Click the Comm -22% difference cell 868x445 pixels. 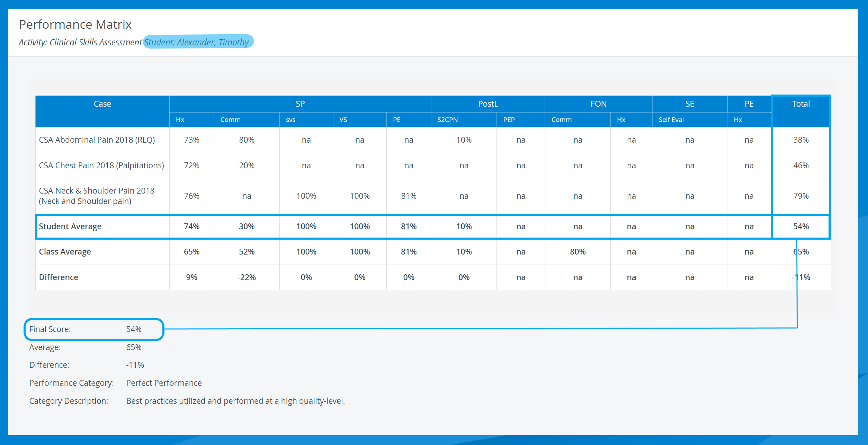click(247, 277)
